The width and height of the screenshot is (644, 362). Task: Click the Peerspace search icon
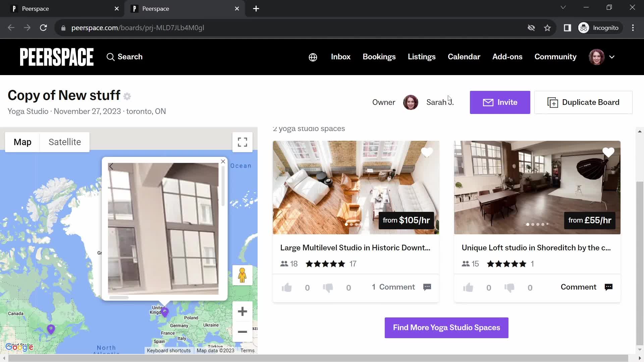tap(111, 57)
